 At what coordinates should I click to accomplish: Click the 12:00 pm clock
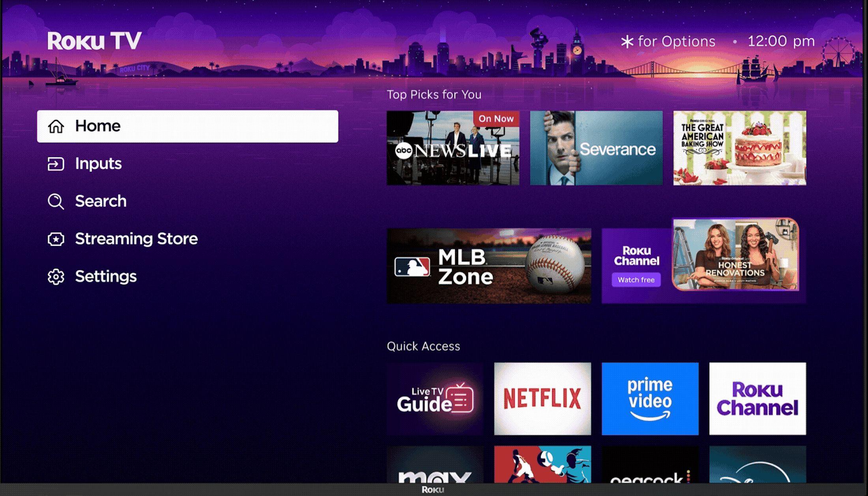point(781,41)
